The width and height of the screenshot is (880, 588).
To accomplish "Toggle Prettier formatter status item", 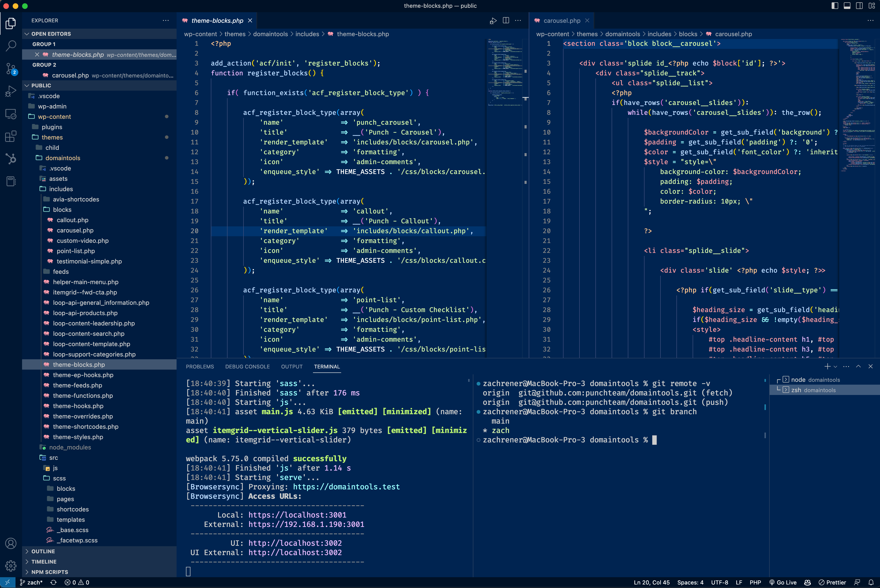I will (832, 582).
